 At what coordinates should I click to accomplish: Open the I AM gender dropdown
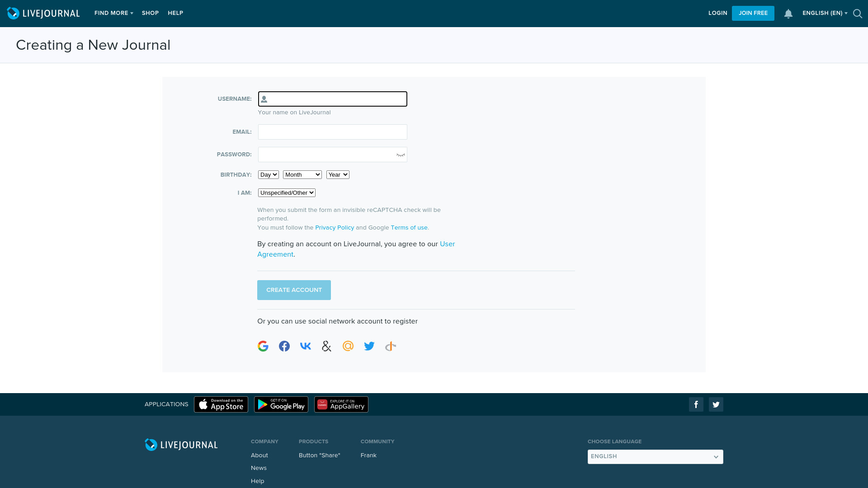click(x=287, y=193)
